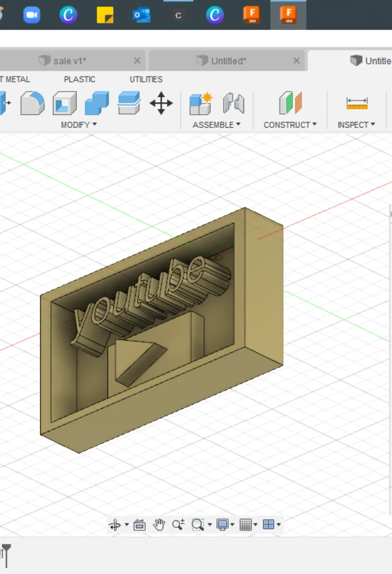Click the Measure tool icon
Image resolution: width=392 pixels, height=574 pixels.
click(357, 103)
